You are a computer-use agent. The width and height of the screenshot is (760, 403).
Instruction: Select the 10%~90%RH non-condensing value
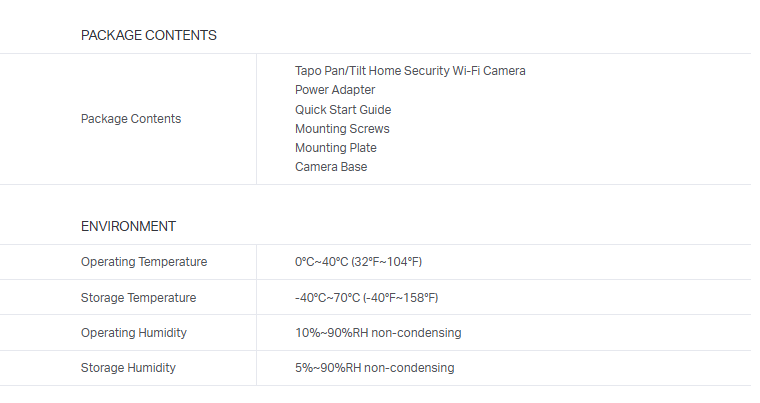378,333
